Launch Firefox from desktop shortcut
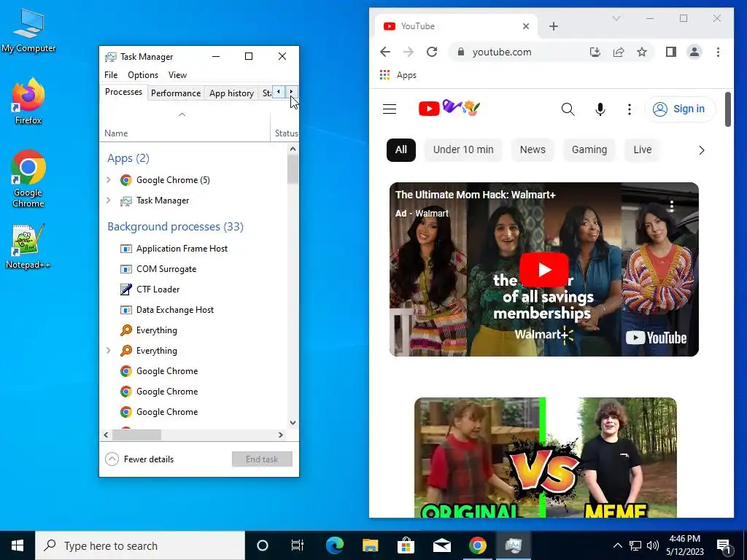Viewport: 747px width, 560px height. [x=28, y=101]
